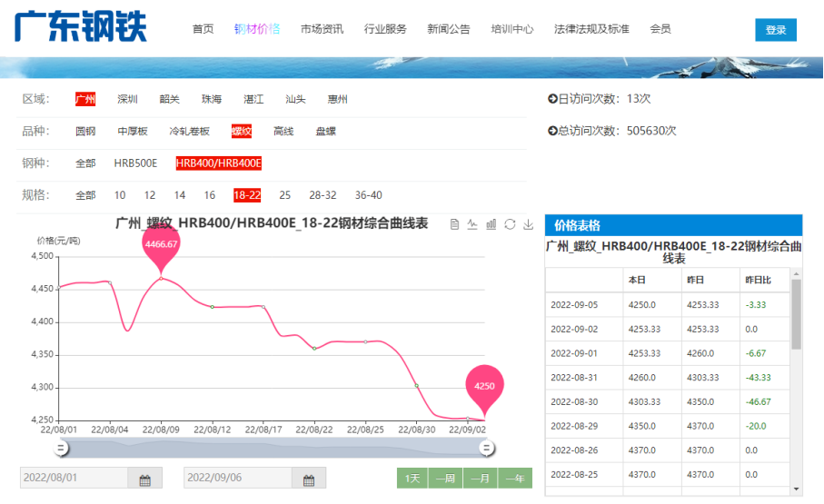This screenshot has height=504, width=824.
Task: Click start date field 2022/08/01
Action: click(x=74, y=478)
